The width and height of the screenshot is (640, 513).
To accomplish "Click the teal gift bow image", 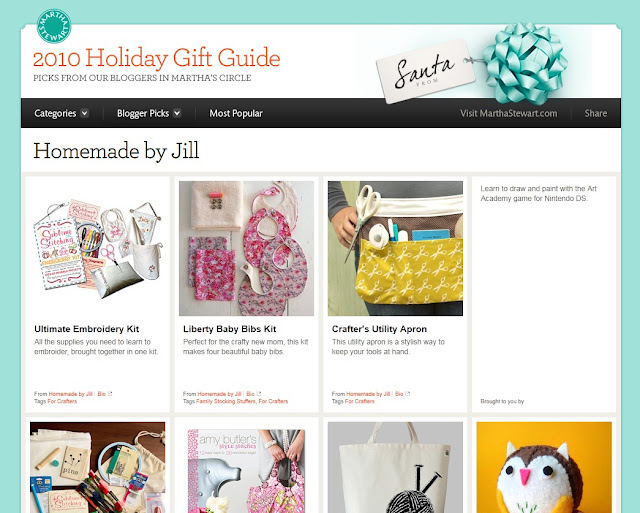I will click(x=524, y=62).
